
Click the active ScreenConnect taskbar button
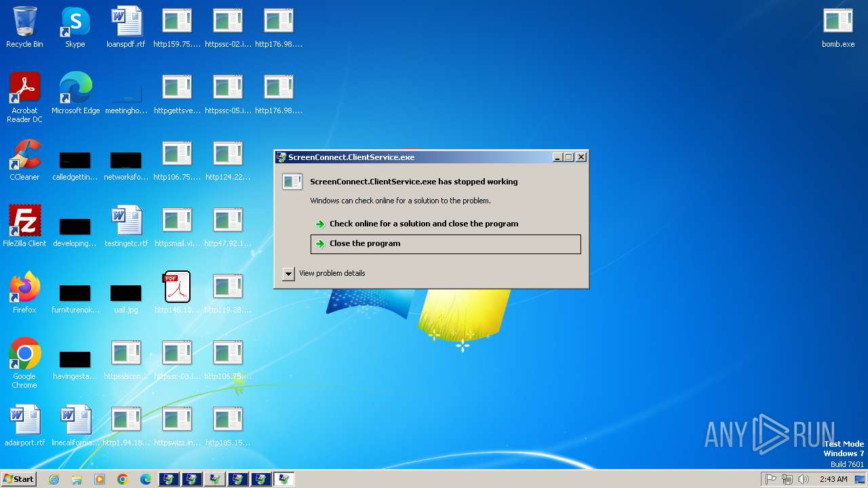pos(284,479)
